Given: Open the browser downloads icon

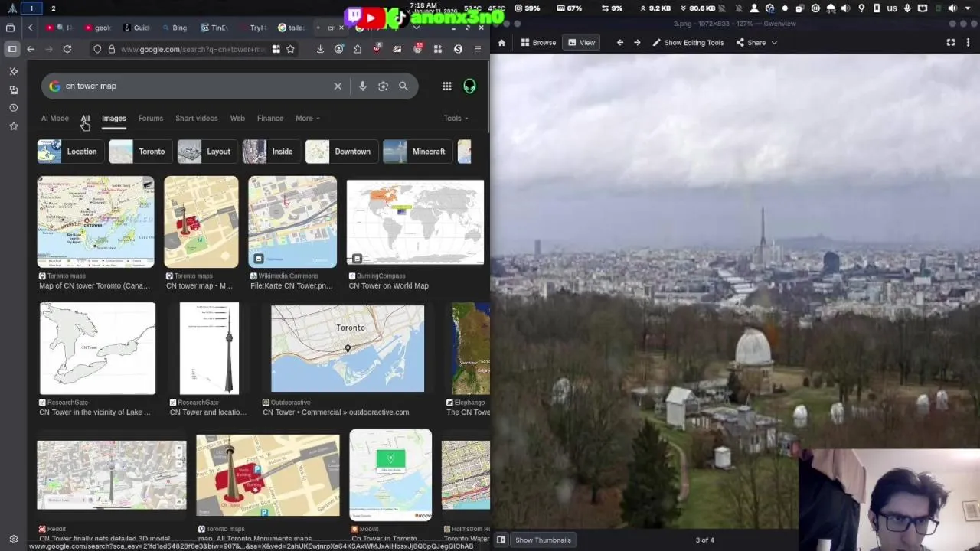Looking at the screenshot, I should click(320, 49).
